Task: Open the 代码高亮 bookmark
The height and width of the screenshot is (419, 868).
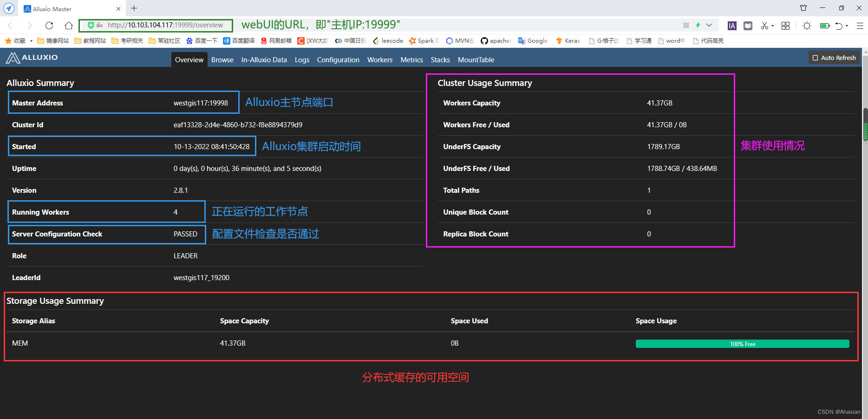Action: point(708,41)
